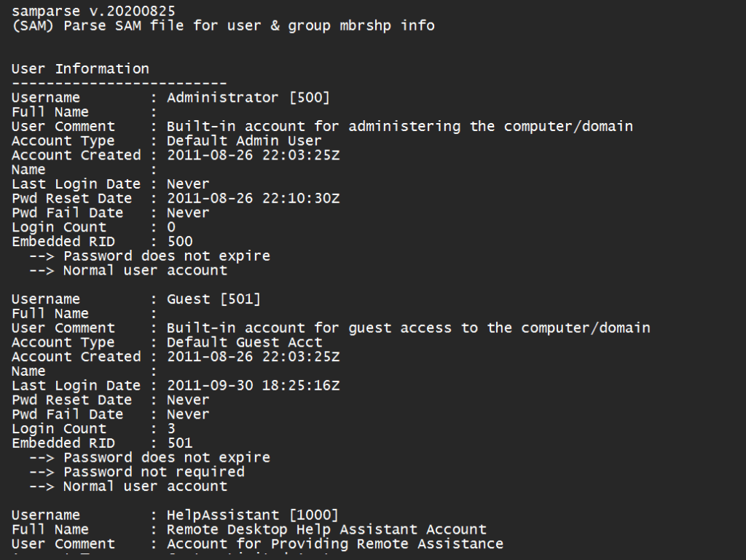Viewport: 746px width, 560px height.
Task: Click the Administrator Login Count value 0
Action: pyautogui.click(x=171, y=227)
